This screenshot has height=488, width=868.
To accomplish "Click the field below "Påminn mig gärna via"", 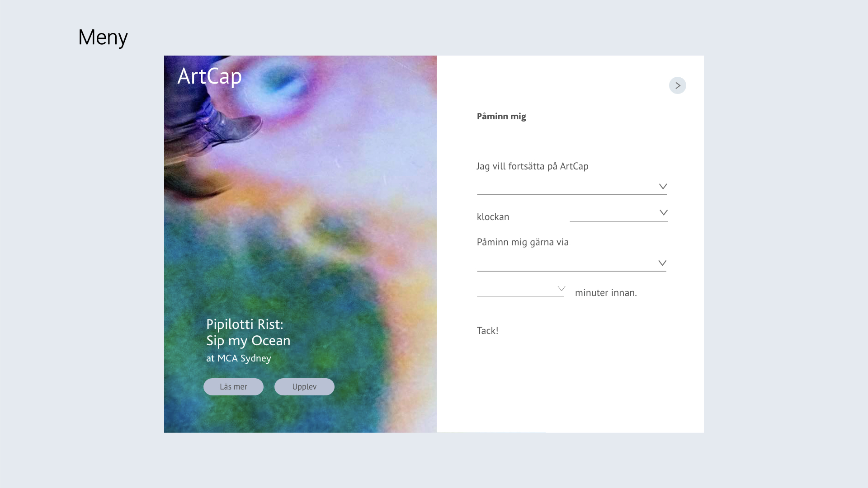I will [x=571, y=263].
